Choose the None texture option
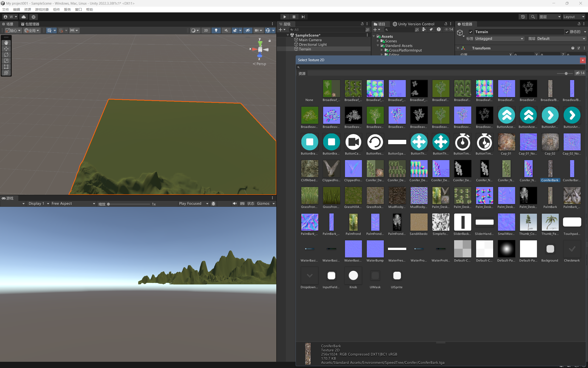 click(x=309, y=91)
